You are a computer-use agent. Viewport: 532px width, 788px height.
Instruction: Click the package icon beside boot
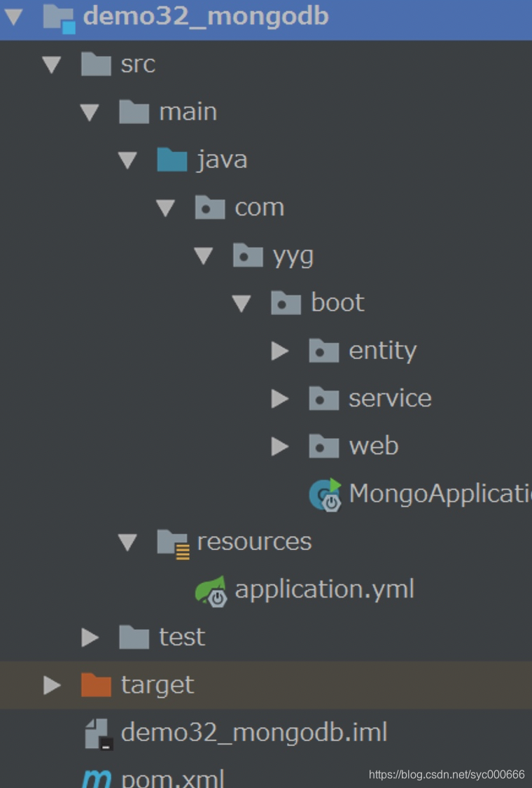click(284, 302)
